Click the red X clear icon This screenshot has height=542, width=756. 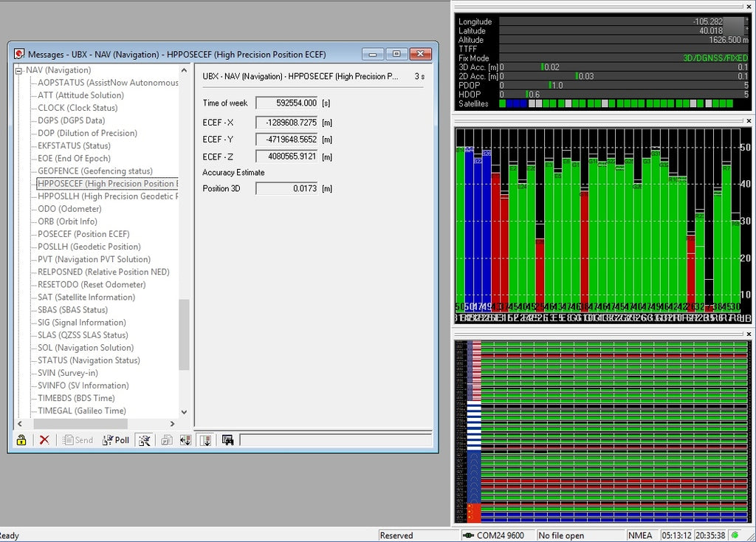(44, 440)
